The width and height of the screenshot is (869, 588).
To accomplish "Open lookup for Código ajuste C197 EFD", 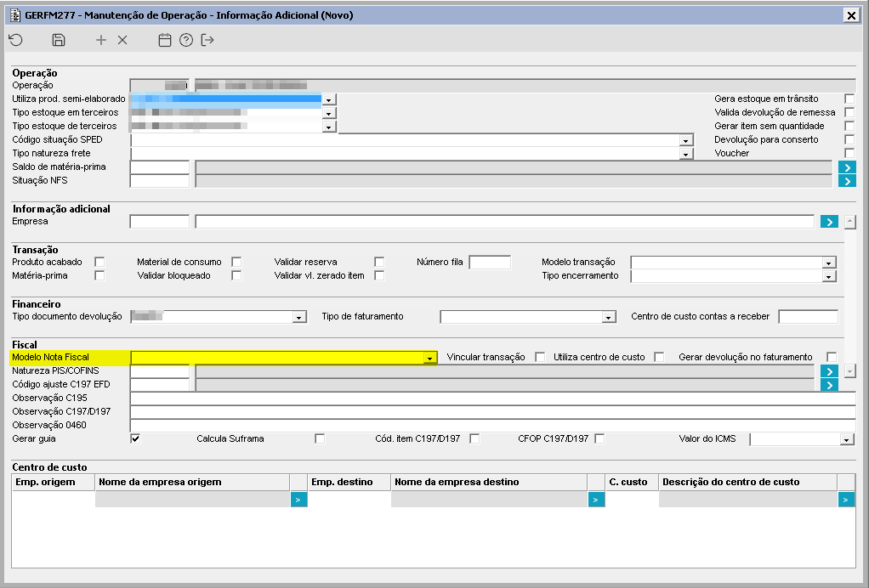I will (829, 386).
